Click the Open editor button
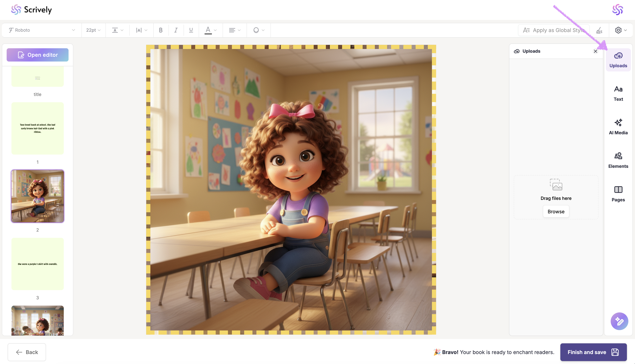This screenshot has height=364, width=635. tap(38, 55)
